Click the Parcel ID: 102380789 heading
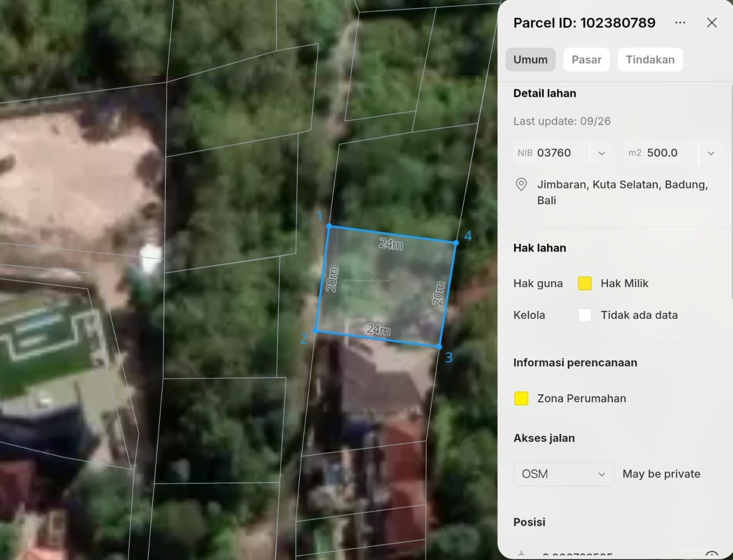 (584, 23)
